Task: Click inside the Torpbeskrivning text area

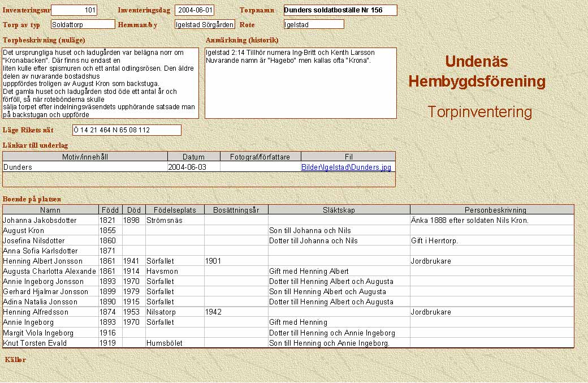Action: pyautogui.click(x=101, y=83)
